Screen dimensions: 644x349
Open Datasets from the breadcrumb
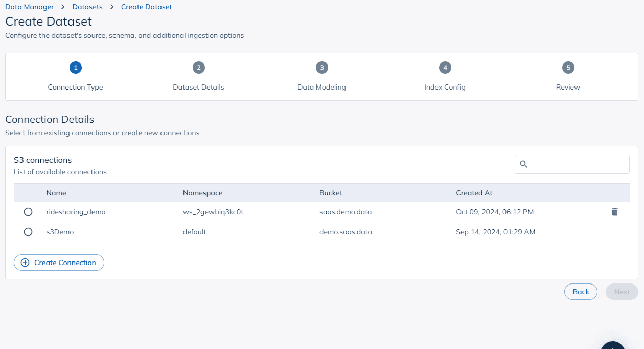coord(87,7)
